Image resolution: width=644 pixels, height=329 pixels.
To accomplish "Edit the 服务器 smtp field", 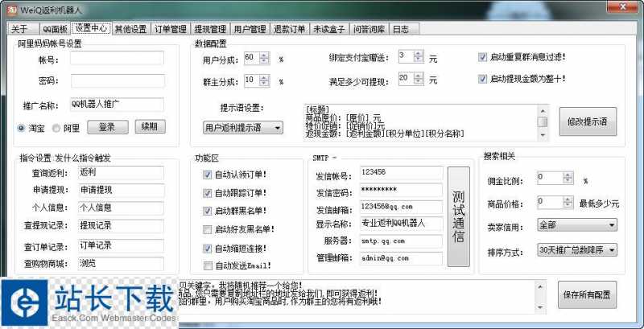I will pyautogui.click(x=401, y=241).
